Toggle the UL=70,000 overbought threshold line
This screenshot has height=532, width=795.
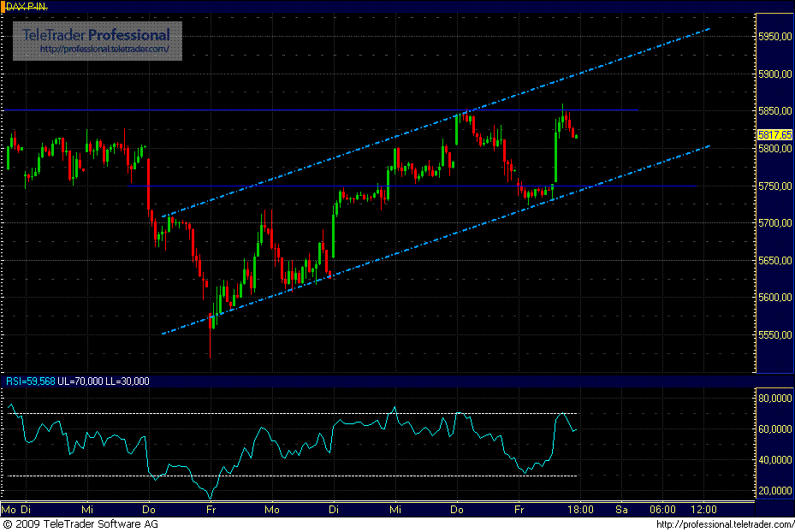coord(257,412)
